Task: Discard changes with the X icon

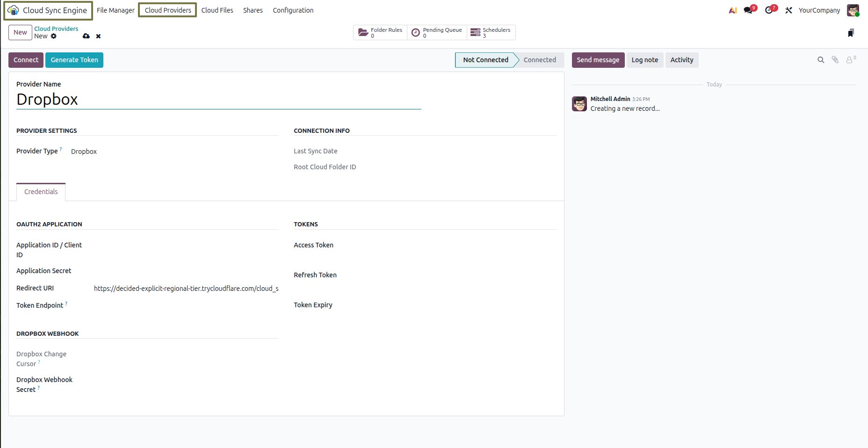Action: [98, 36]
